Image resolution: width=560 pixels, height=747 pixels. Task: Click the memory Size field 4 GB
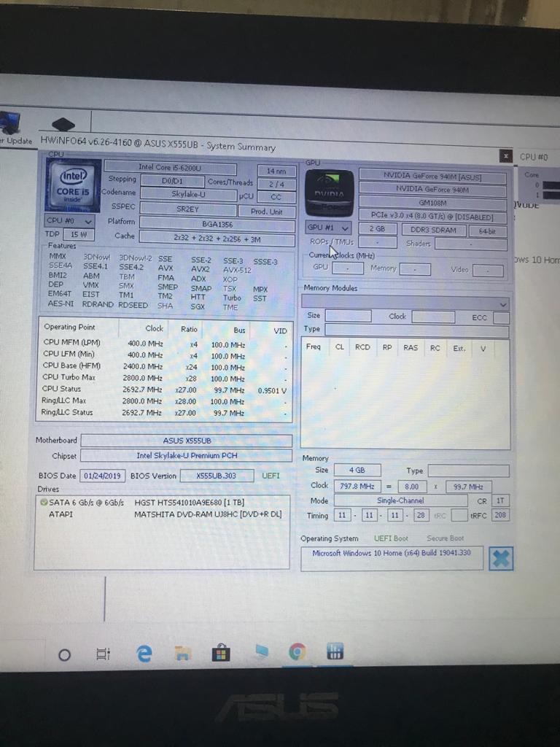pos(357,471)
